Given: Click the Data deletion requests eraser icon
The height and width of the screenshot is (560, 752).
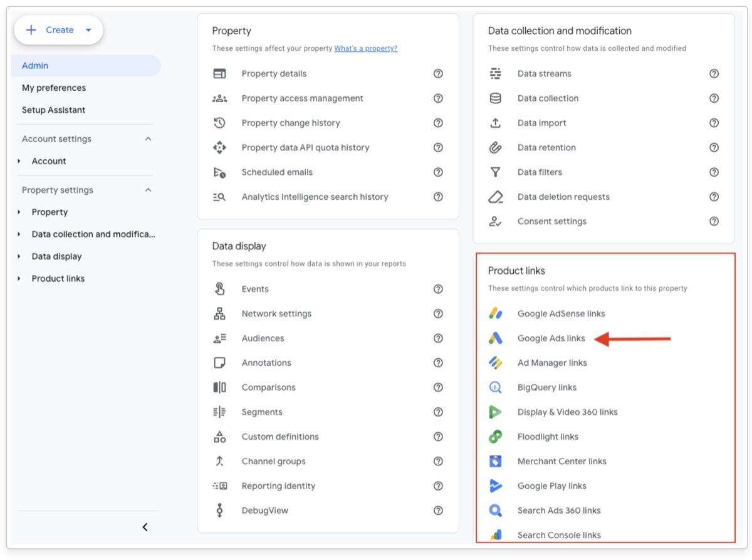Looking at the screenshot, I should tap(496, 197).
